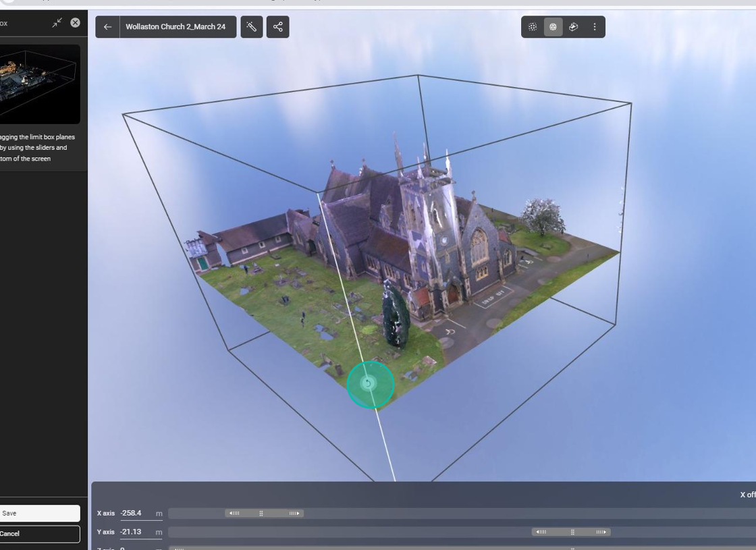
Task: Click the Y axis label
Action: tap(105, 532)
